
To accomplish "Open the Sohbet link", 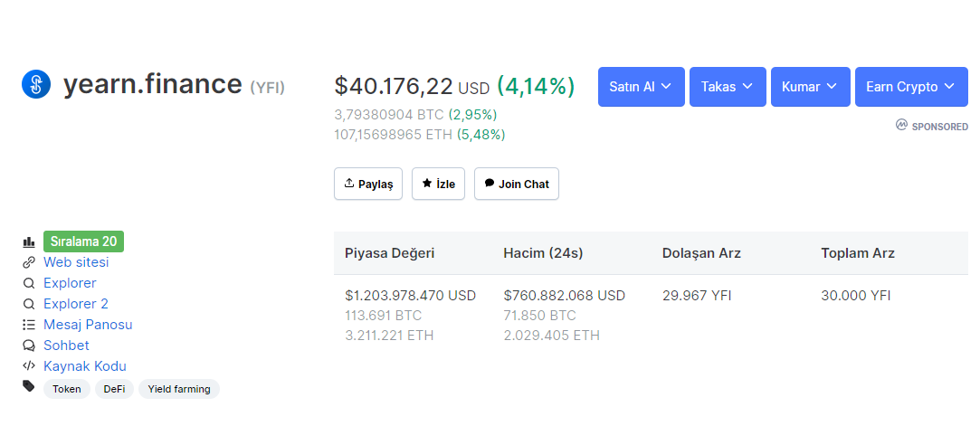I will (66, 346).
